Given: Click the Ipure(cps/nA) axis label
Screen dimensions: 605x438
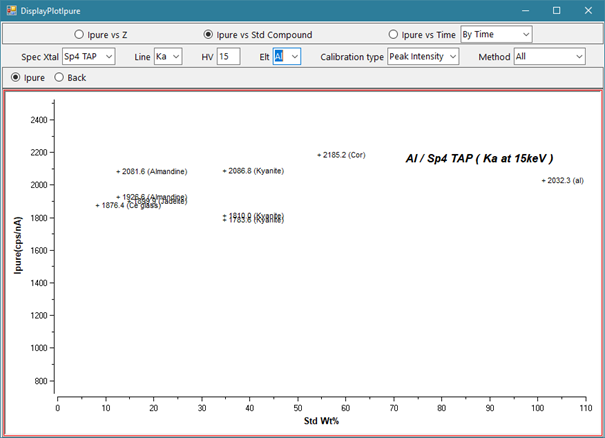Looking at the screenshot, I should [18, 245].
